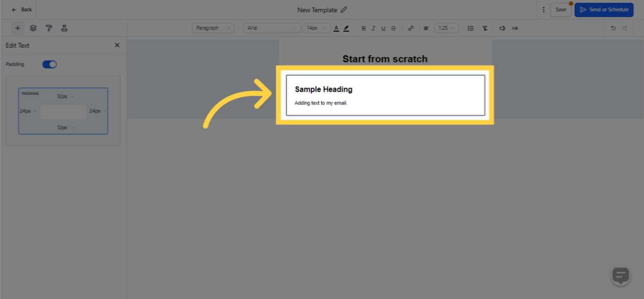Screen dimensions: 644x299
Task: Insert trigger link icon in toolbar
Action: [515, 28]
